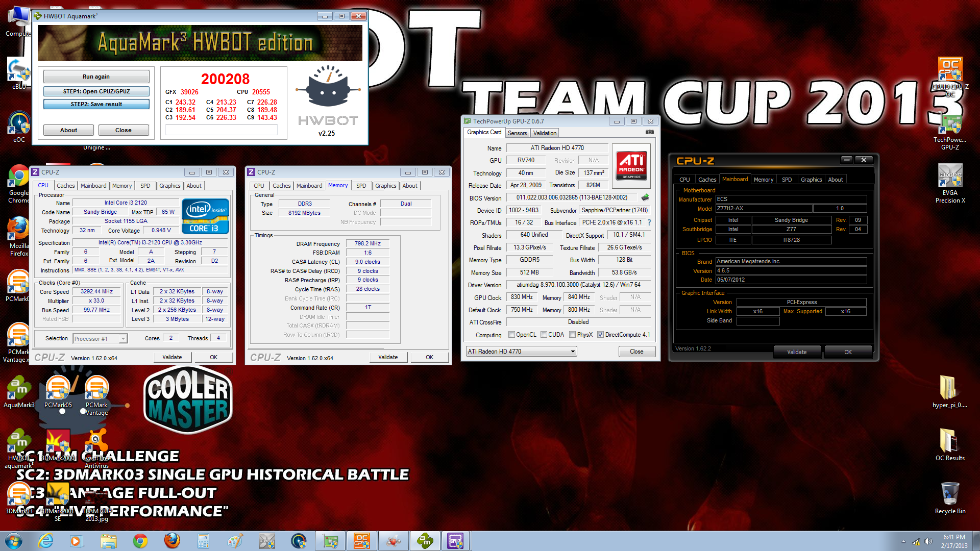Open Windows Media Player from taskbar
Image resolution: width=980 pixels, height=551 pixels.
[77, 541]
